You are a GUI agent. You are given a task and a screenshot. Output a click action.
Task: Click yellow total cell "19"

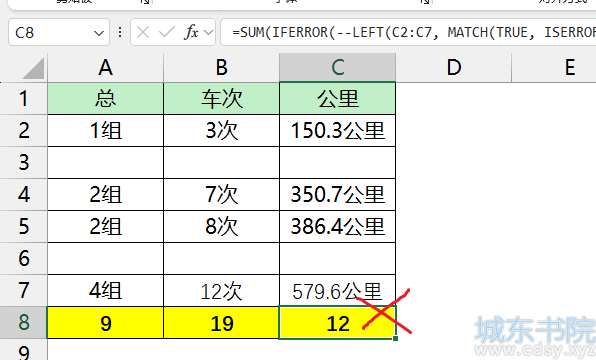click(221, 322)
